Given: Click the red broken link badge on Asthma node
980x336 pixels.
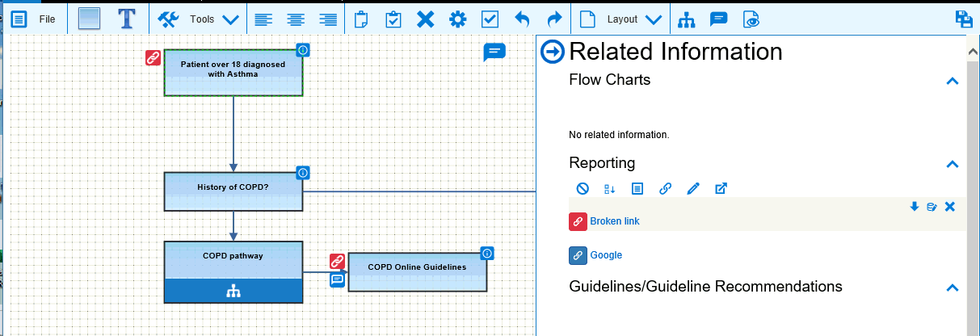Looking at the screenshot, I should coord(153,57).
